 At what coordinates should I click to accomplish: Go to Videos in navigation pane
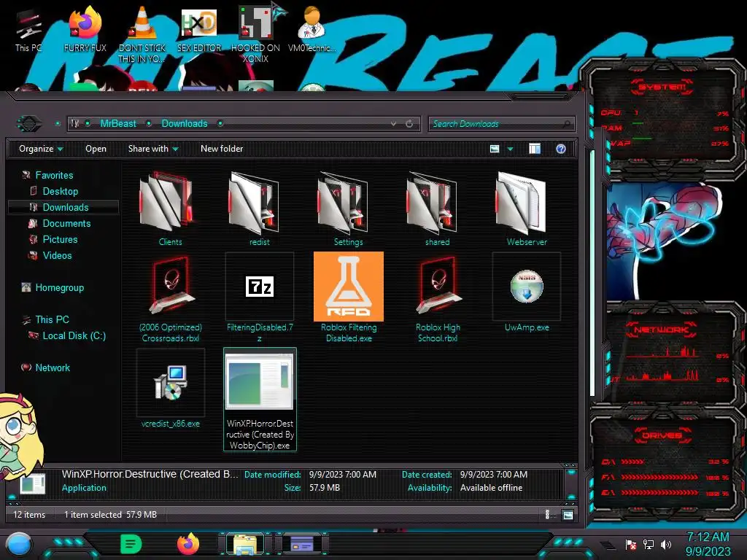(57, 256)
